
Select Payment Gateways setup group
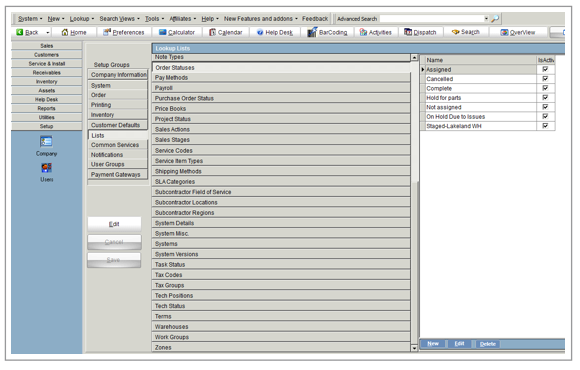tap(118, 174)
